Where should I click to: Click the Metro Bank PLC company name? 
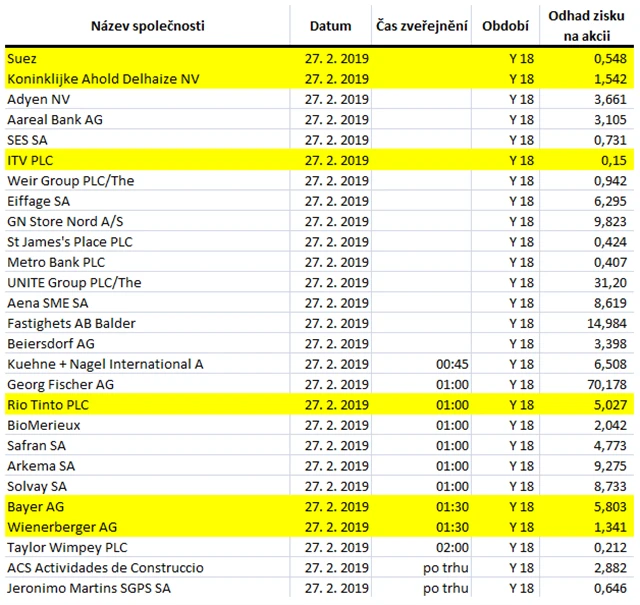coord(56,262)
